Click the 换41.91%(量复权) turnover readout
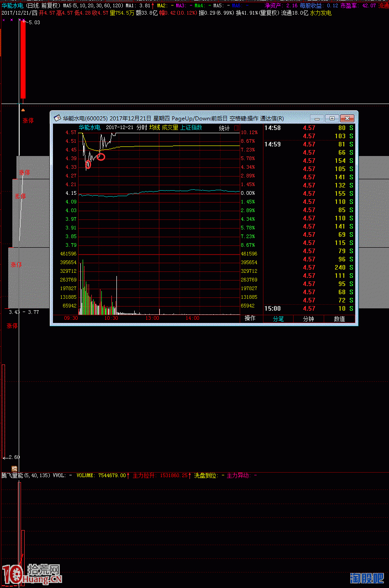The height and width of the screenshot is (588, 389). tap(257, 13)
